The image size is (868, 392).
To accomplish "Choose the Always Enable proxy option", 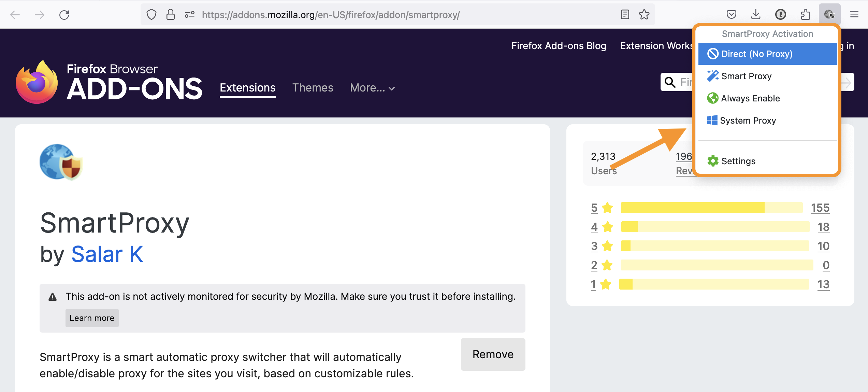I will (750, 98).
